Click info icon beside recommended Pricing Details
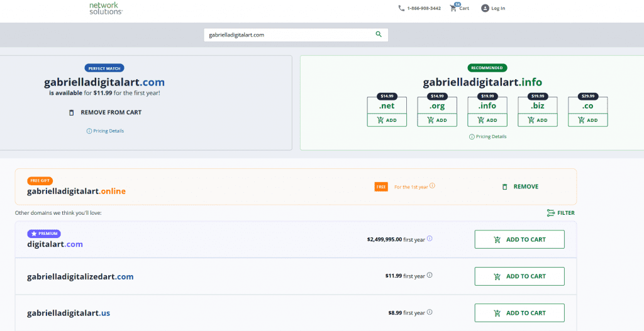This screenshot has width=644, height=331. pyautogui.click(x=472, y=137)
